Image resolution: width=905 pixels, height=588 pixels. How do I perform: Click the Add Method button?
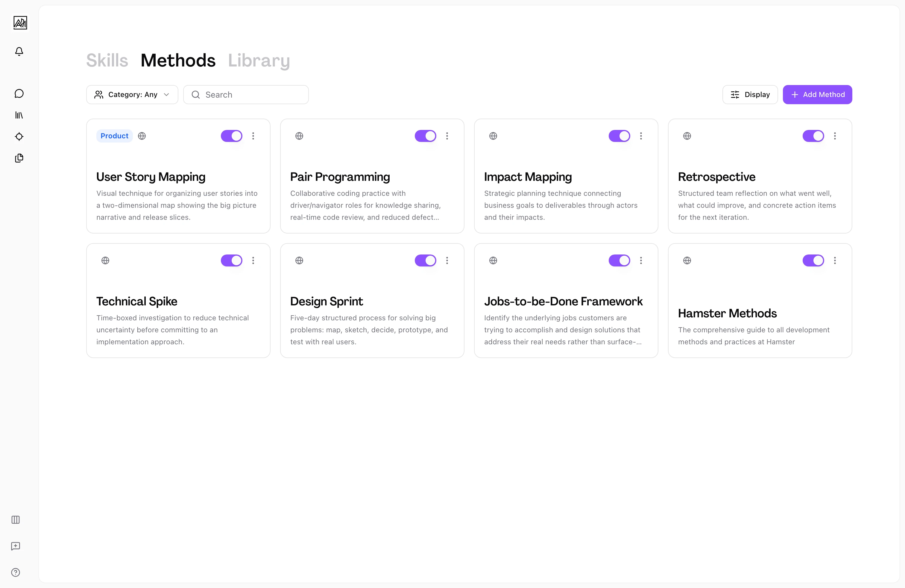(817, 94)
